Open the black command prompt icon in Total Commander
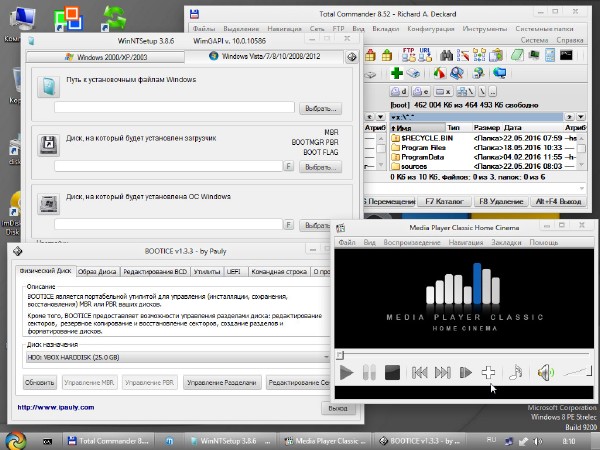This screenshot has width=600, height=450. coord(566,55)
